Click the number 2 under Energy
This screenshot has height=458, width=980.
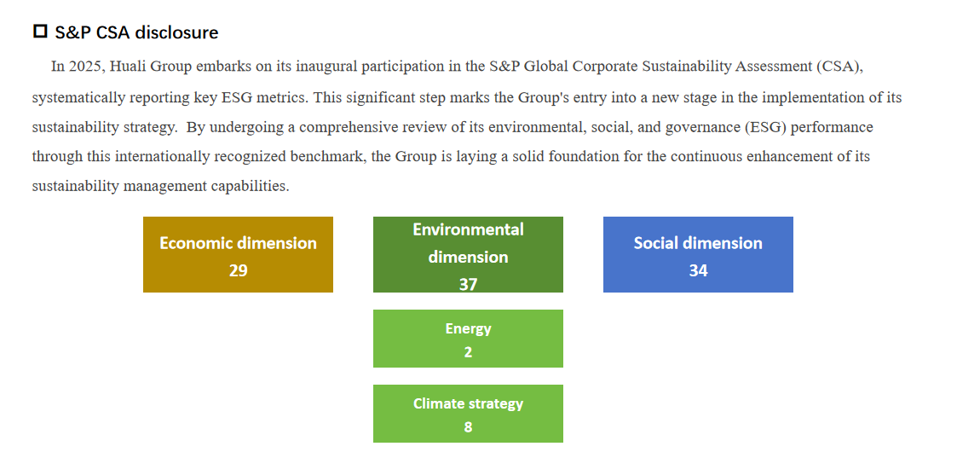click(468, 351)
